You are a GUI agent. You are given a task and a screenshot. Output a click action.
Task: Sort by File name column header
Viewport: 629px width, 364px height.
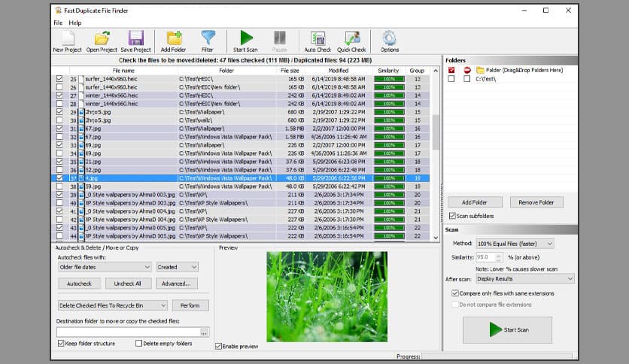pyautogui.click(x=123, y=71)
